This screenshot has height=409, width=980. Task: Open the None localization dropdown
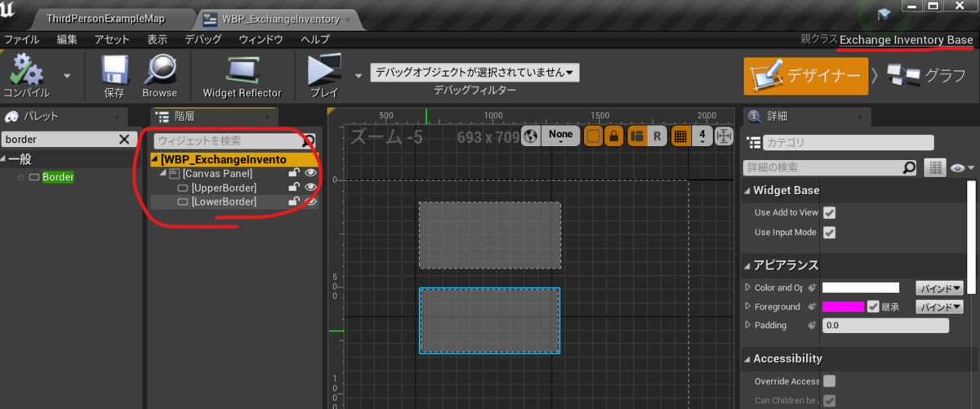(560, 136)
